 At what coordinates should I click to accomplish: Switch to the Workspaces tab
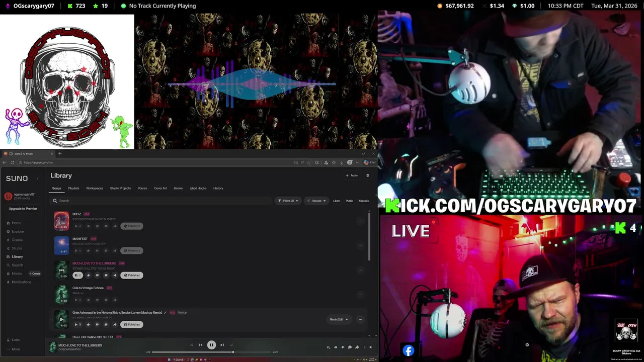pos(95,188)
